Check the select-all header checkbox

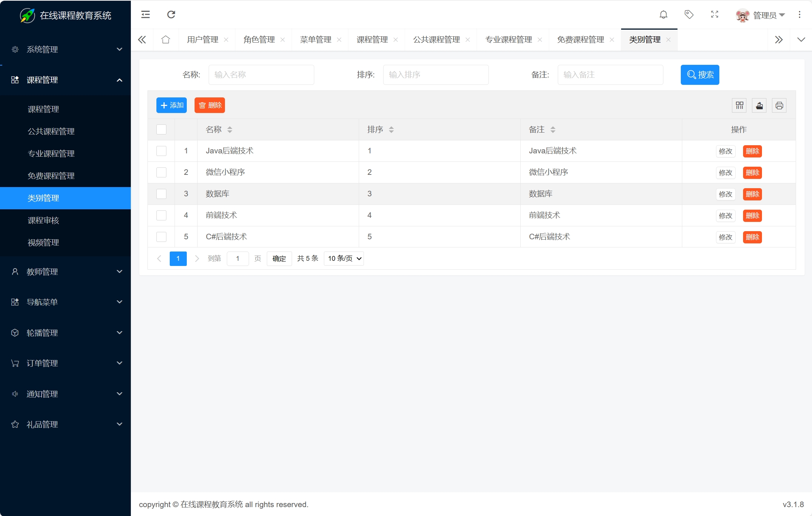tap(161, 130)
